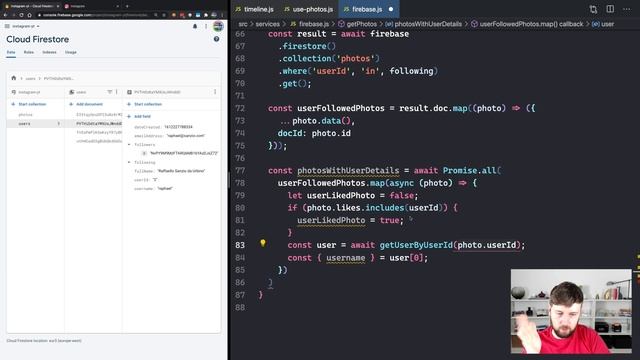Select the last document ID in users list
This screenshot has width=640, height=360.
(99, 141)
